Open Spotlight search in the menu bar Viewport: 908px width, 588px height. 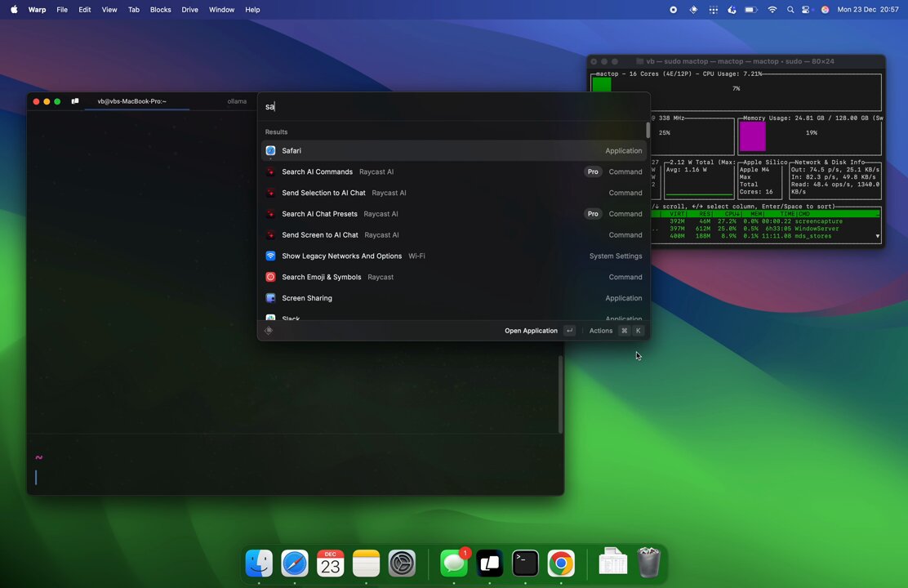coord(790,10)
